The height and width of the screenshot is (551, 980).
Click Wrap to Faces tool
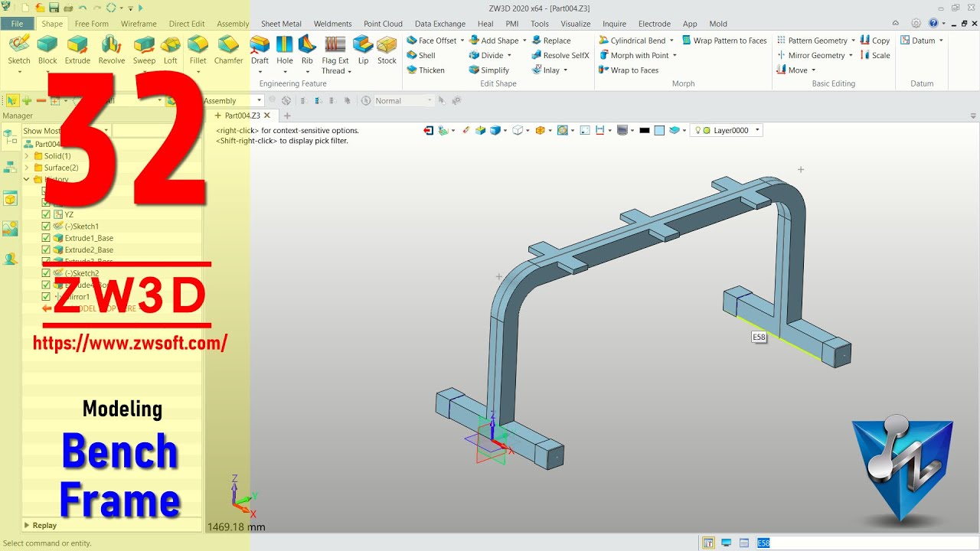(x=629, y=70)
